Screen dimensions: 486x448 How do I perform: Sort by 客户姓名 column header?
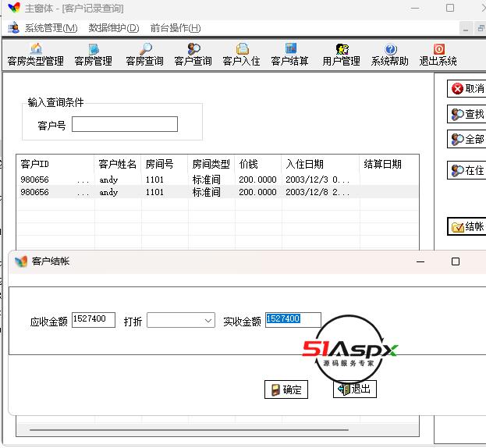click(118, 164)
